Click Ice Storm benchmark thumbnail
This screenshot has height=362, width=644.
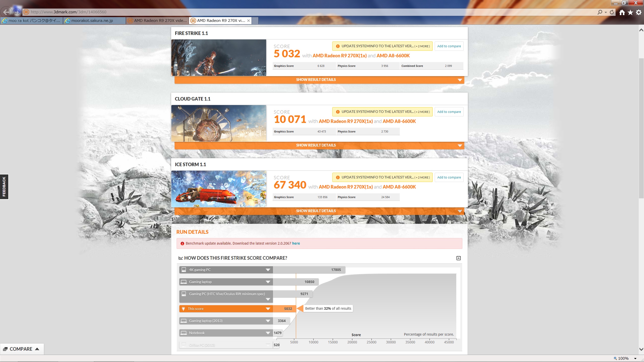(219, 189)
